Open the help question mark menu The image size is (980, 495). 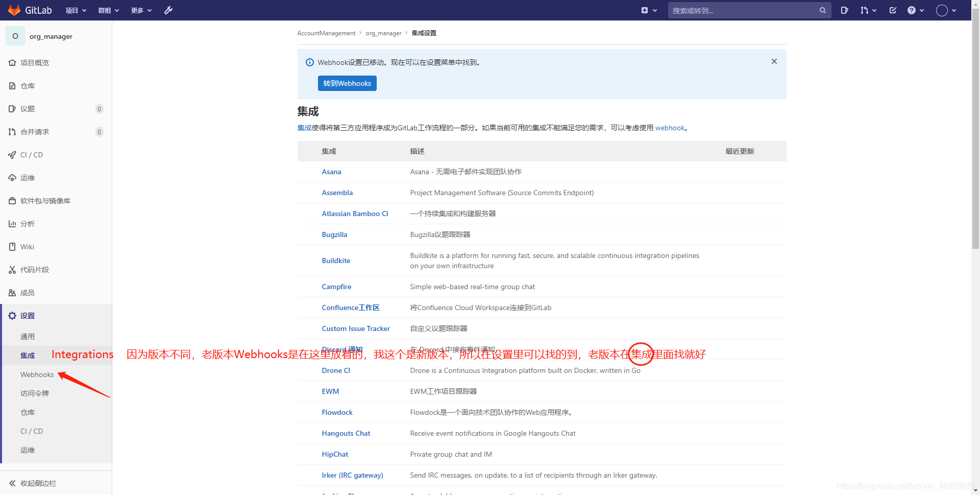coord(916,10)
